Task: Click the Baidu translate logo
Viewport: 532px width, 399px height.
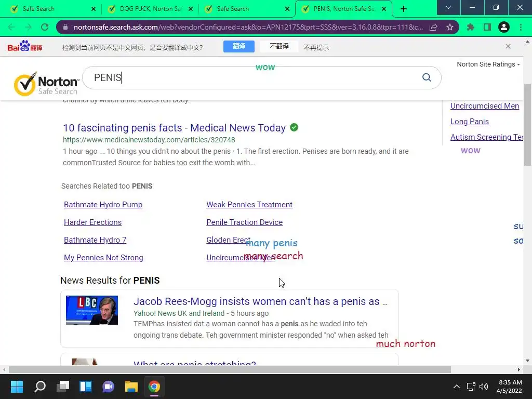Action: tap(25, 46)
